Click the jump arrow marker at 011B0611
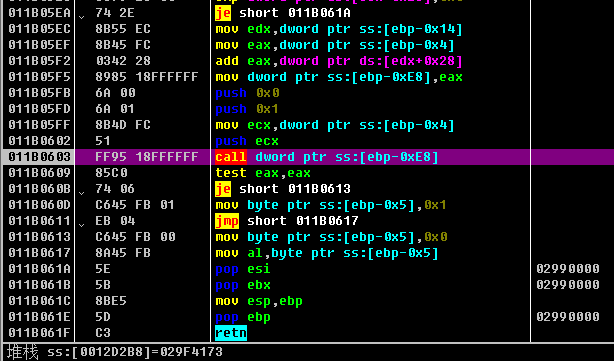Image resolution: width=614 pixels, height=361 pixels. click(x=81, y=224)
